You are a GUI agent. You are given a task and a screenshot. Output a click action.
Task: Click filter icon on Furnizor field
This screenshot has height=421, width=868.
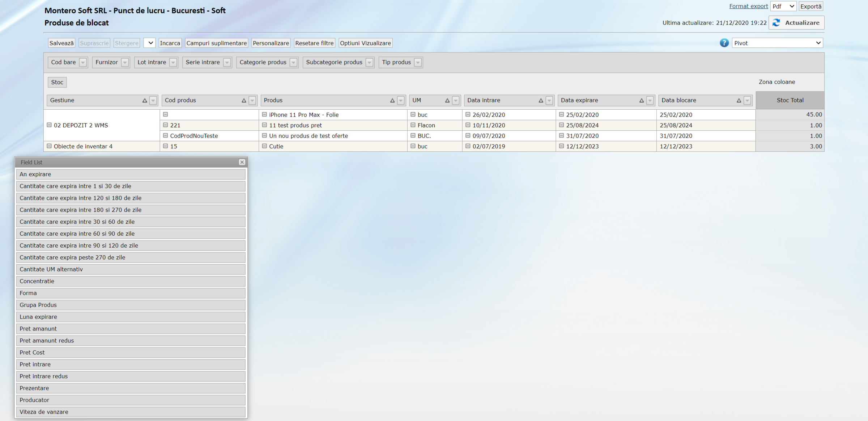point(125,63)
